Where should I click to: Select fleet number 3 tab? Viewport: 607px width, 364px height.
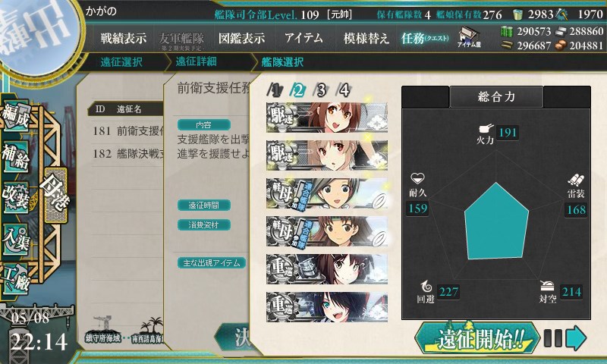[321, 90]
